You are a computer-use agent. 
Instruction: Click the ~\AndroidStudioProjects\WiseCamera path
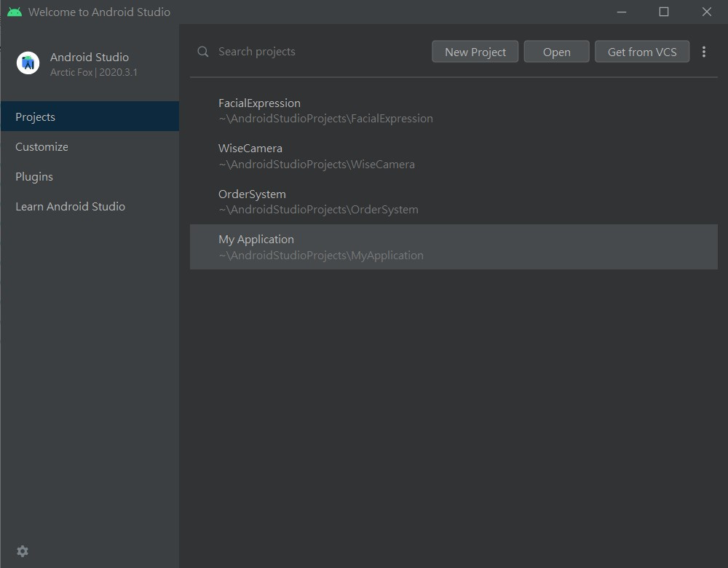click(317, 165)
